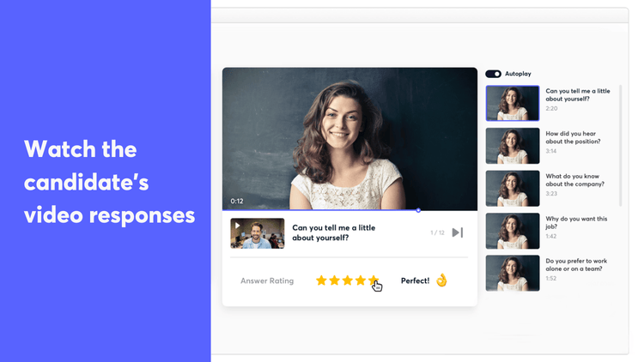Rate the answer five stars
The image size is (644, 362).
click(x=374, y=281)
